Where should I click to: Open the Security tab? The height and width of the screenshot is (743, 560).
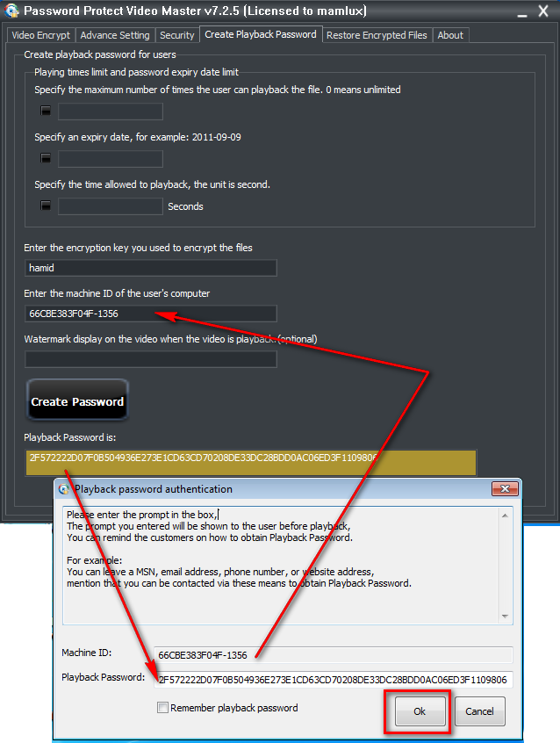pos(176,35)
